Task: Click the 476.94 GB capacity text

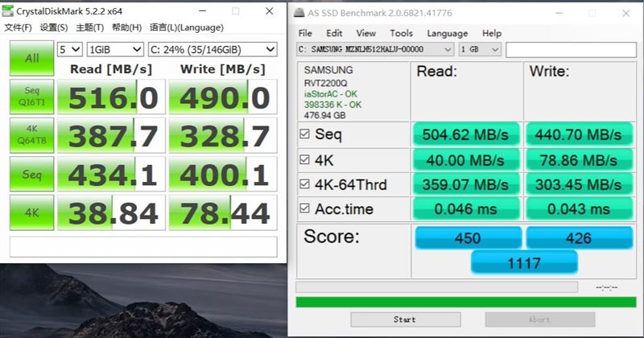Action: coord(324,115)
